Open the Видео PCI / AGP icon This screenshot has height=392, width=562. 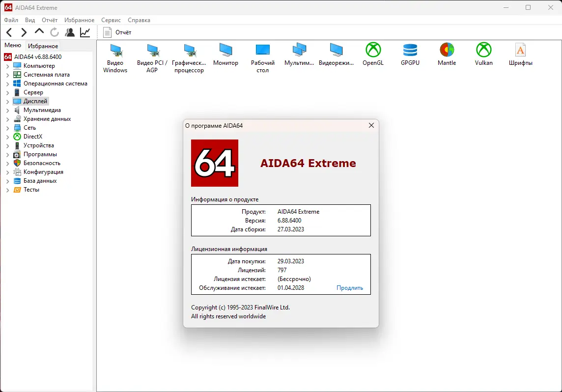[152, 58]
